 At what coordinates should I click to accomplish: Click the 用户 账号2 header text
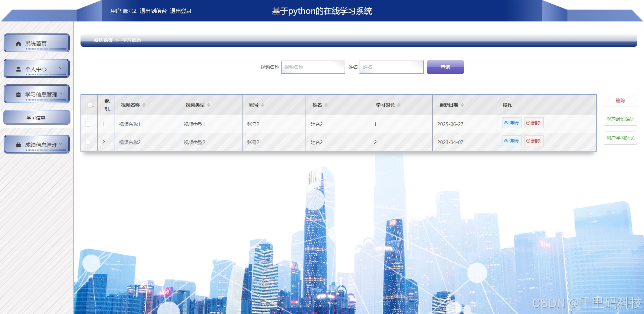tap(123, 11)
